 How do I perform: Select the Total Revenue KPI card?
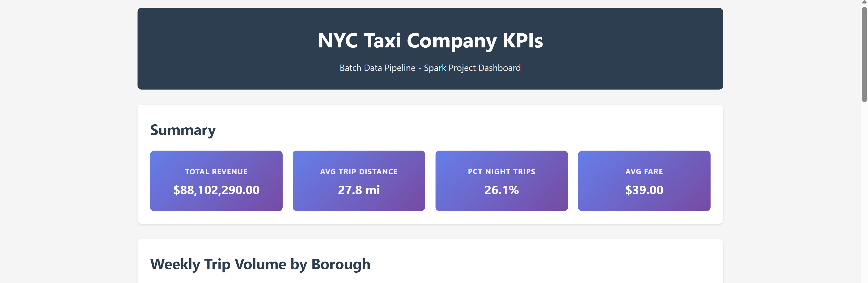(216, 181)
